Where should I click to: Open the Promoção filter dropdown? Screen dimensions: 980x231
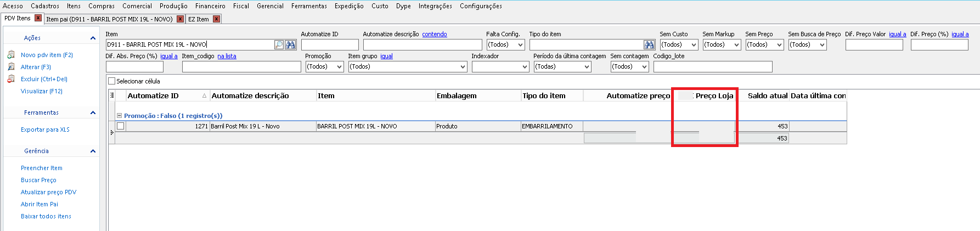(340, 66)
